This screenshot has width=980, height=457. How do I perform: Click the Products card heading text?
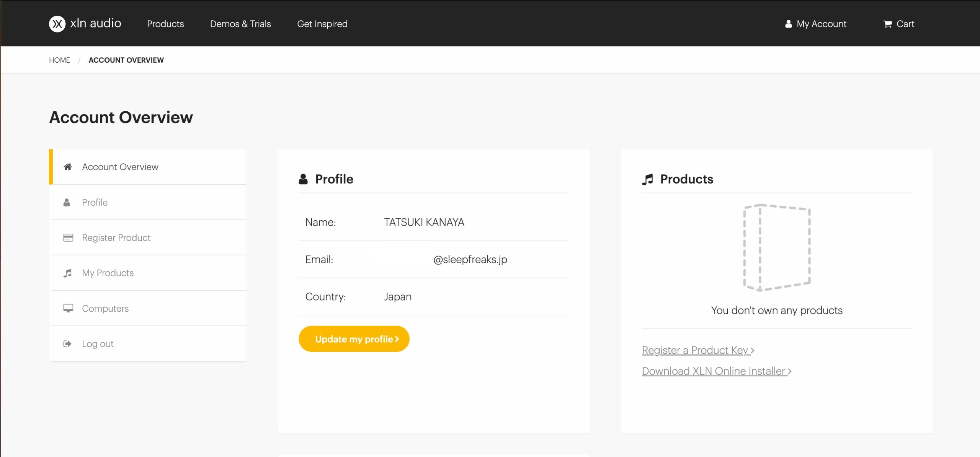point(687,179)
